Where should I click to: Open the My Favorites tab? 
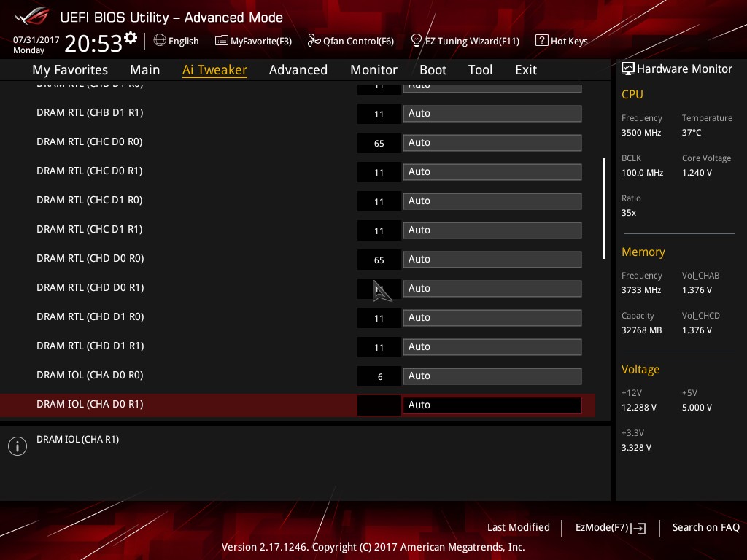click(70, 70)
